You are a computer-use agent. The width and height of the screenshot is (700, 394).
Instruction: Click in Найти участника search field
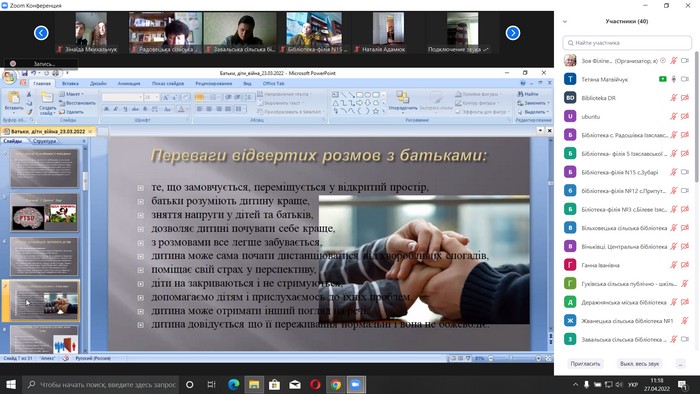[x=627, y=43]
